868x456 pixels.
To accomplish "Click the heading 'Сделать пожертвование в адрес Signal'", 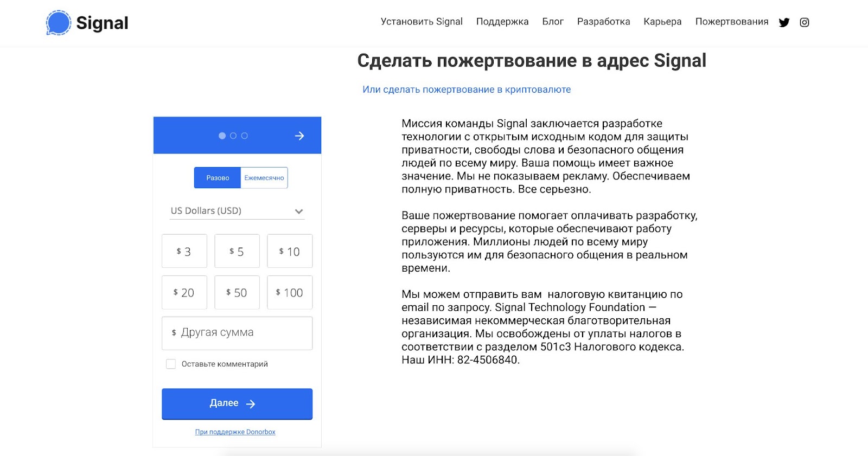I will point(532,61).
